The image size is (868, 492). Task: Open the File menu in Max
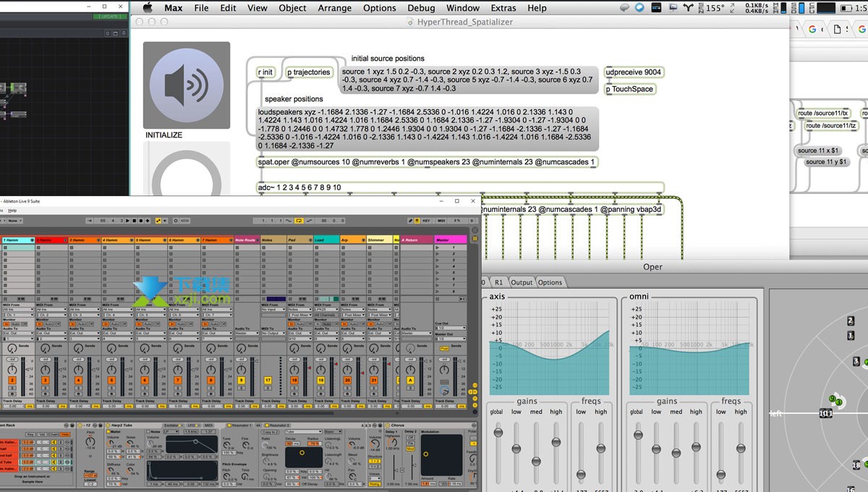click(201, 8)
